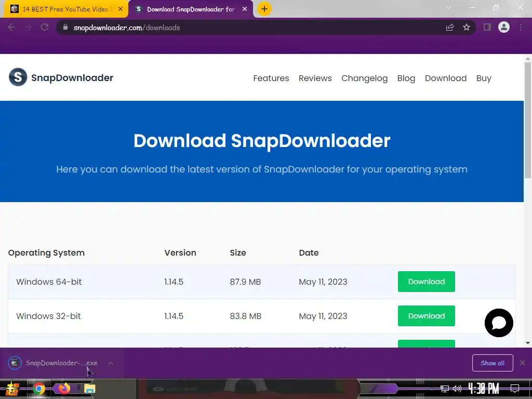Click the volume speaker icon in tray

pyautogui.click(x=457, y=389)
